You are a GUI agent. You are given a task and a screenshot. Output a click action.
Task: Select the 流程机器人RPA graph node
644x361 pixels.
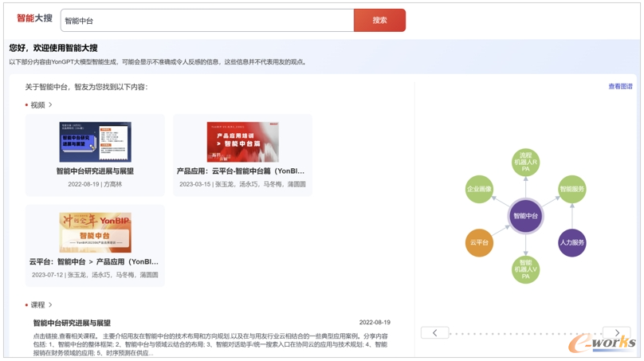tap(526, 162)
